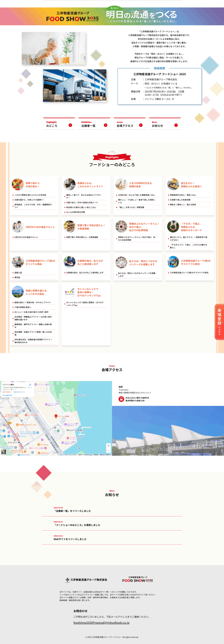Click 太陽の国から、80年ぶりの里帰り！ item

(x=34, y=200)
